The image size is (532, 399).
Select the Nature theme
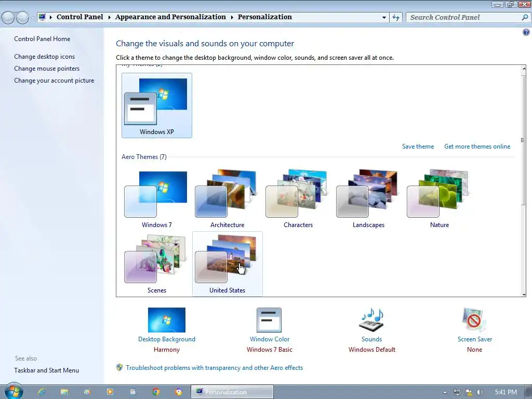pyautogui.click(x=439, y=198)
